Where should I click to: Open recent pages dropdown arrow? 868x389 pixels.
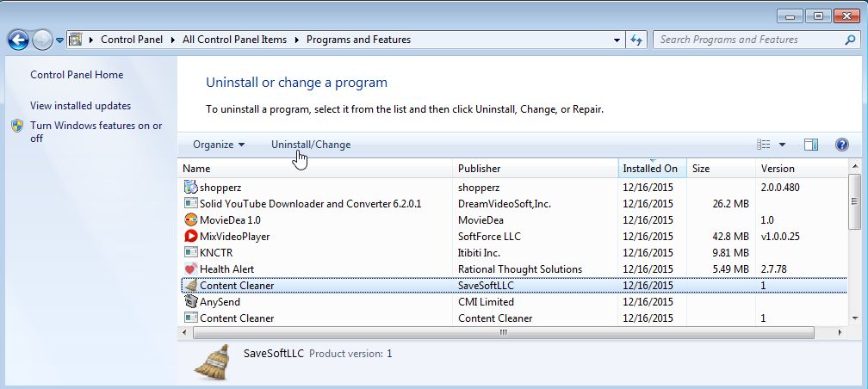(59, 40)
